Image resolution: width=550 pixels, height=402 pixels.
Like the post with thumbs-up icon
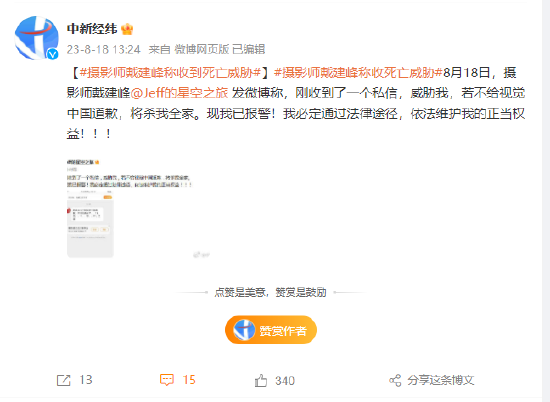(261, 381)
